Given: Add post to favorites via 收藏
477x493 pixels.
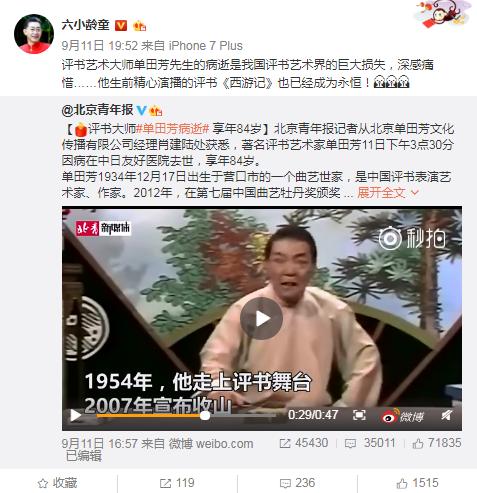Looking at the screenshot, I should (57, 483).
